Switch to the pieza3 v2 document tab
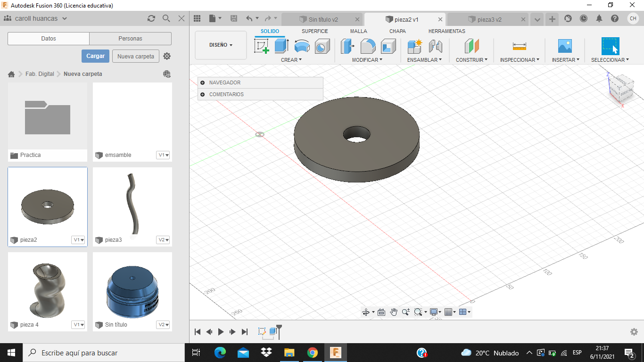 click(489, 19)
